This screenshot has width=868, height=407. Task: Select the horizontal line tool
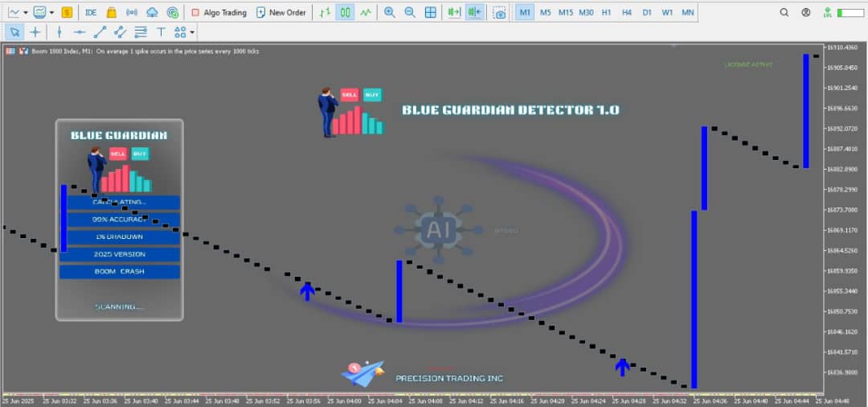pos(80,32)
